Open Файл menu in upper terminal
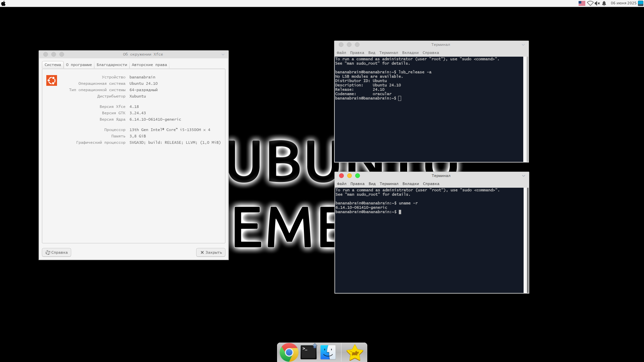The height and width of the screenshot is (362, 644). (x=341, y=53)
